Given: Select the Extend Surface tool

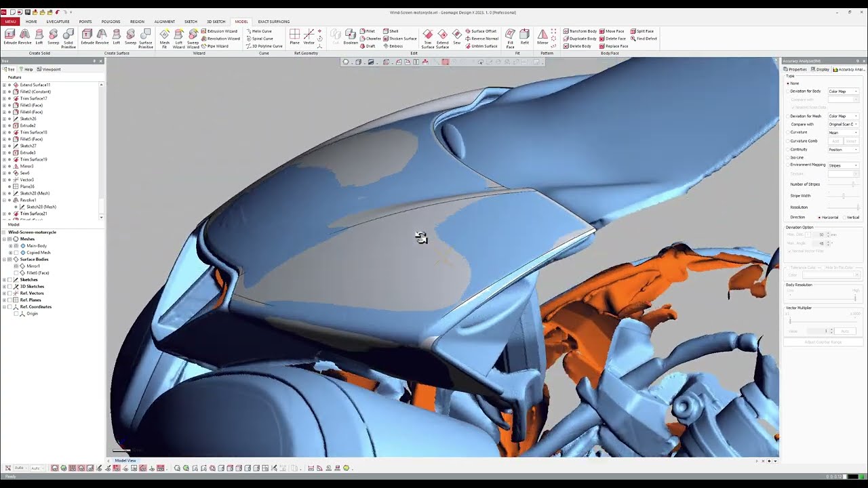Looking at the screenshot, I should (x=443, y=39).
